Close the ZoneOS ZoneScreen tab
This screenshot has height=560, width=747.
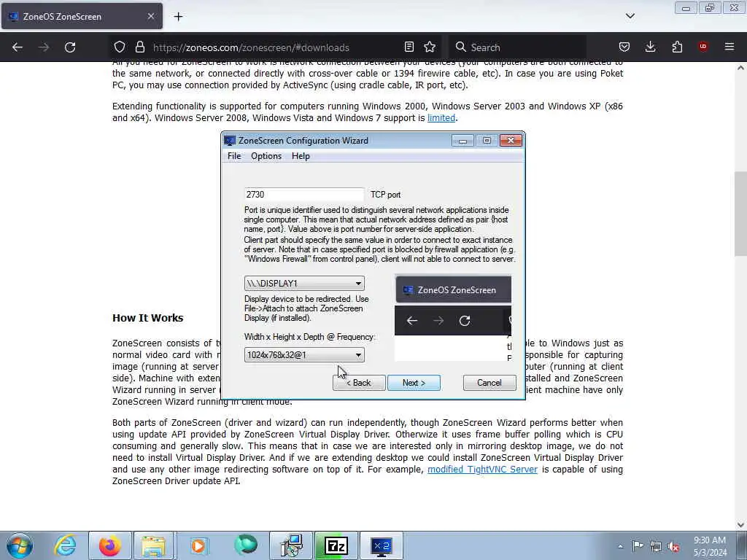[x=151, y=16]
